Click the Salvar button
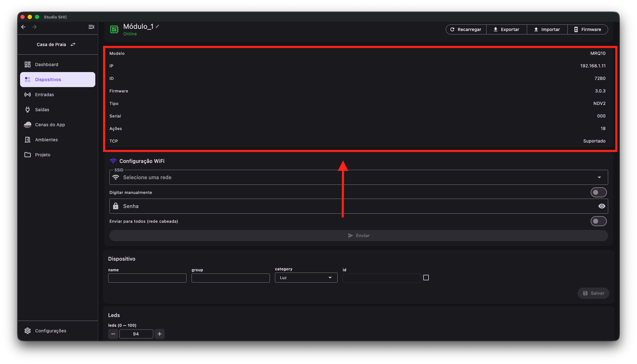Image resolution: width=637 pixels, height=364 pixels. [593, 293]
